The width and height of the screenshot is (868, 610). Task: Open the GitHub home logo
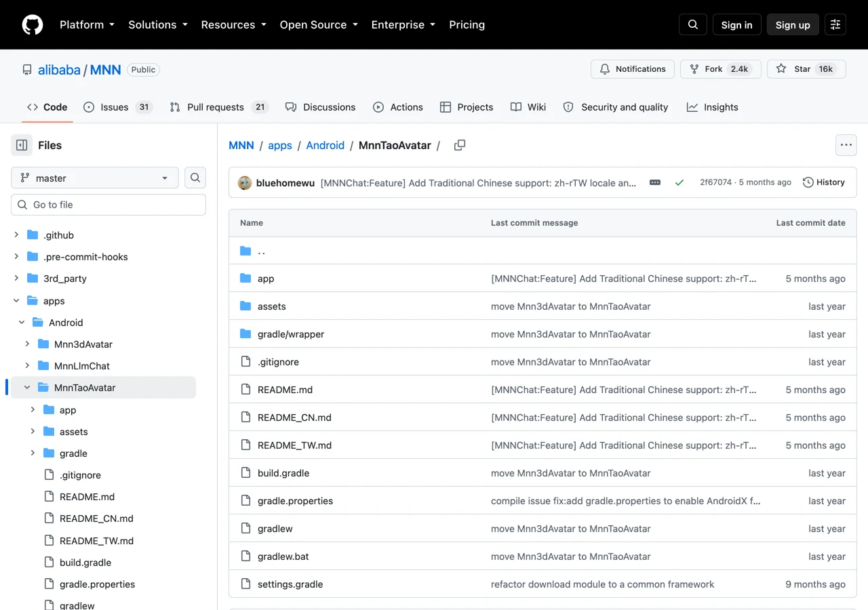click(33, 24)
